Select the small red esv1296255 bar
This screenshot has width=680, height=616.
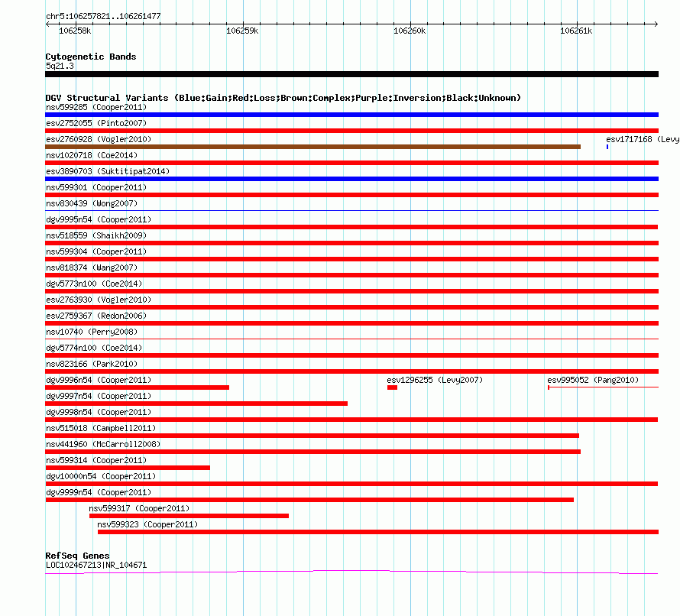tap(393, 387)
